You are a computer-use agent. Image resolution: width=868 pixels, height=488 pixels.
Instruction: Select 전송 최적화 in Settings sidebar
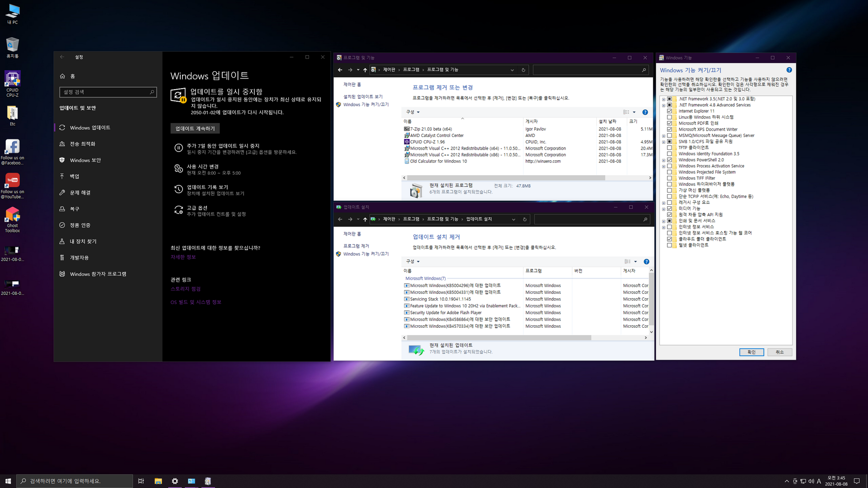108,144
